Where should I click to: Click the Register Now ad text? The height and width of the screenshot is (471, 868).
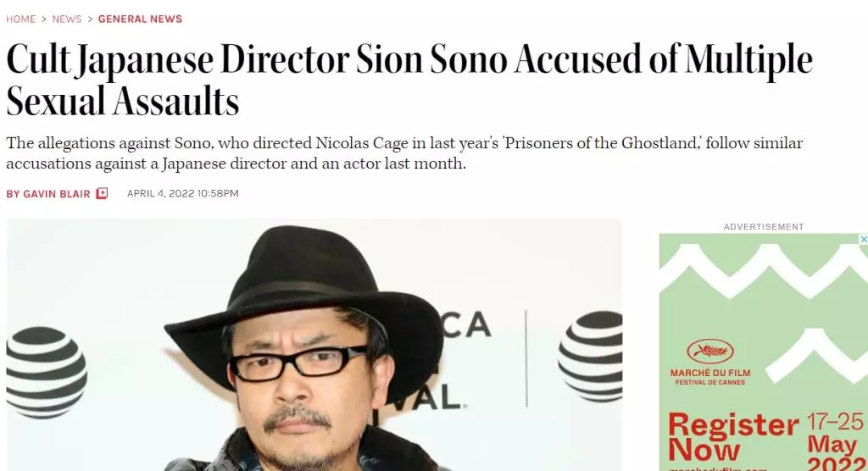coord(733,436)
